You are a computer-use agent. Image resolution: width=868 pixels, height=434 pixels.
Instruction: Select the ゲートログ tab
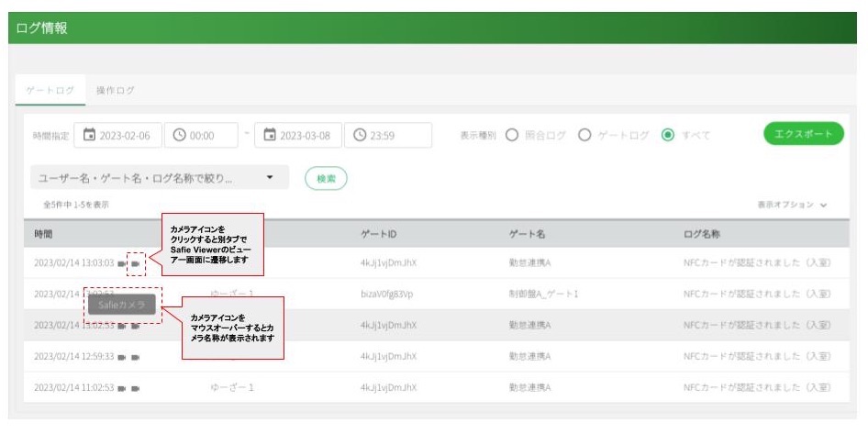(50, 90)
